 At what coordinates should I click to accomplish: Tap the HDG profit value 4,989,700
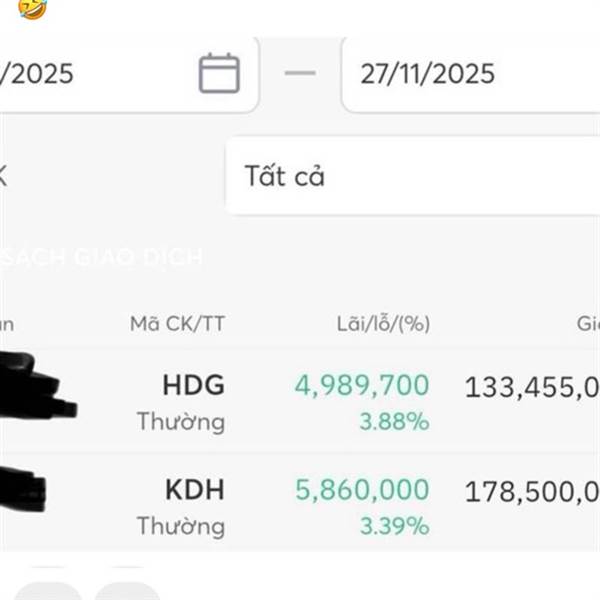point(362,385)
